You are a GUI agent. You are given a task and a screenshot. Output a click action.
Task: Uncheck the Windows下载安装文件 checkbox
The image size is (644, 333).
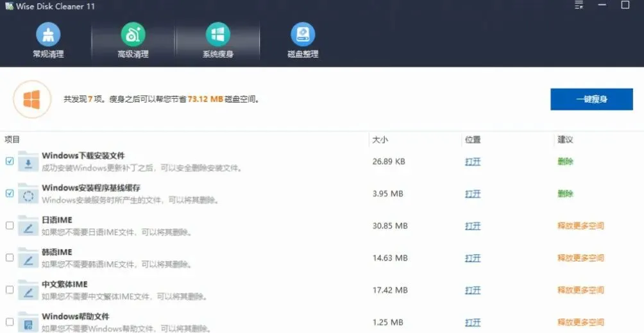coord(10,162)
